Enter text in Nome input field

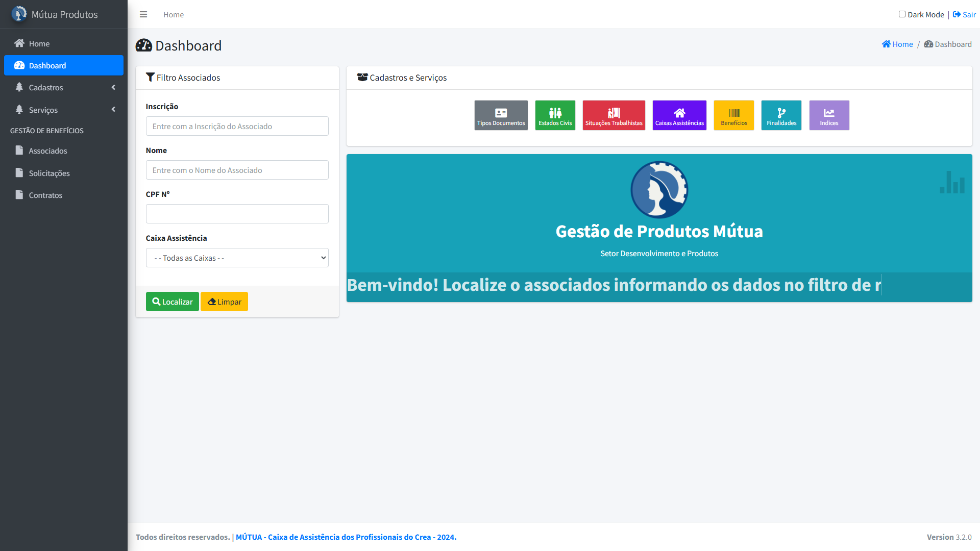point(236,169)
